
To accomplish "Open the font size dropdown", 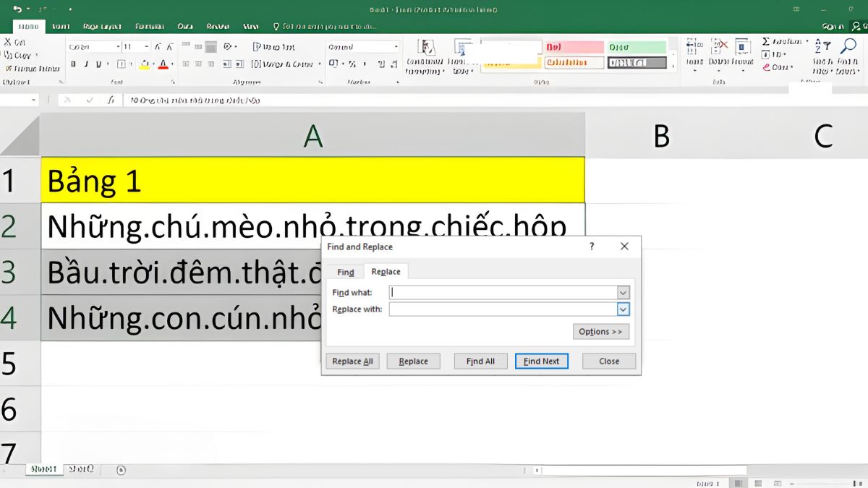I will [147, 46].
